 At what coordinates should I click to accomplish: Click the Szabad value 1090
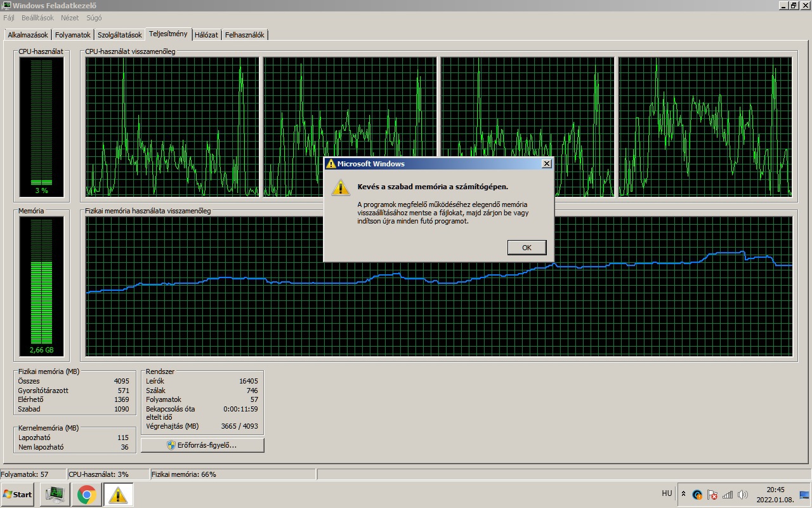(121, 409)
